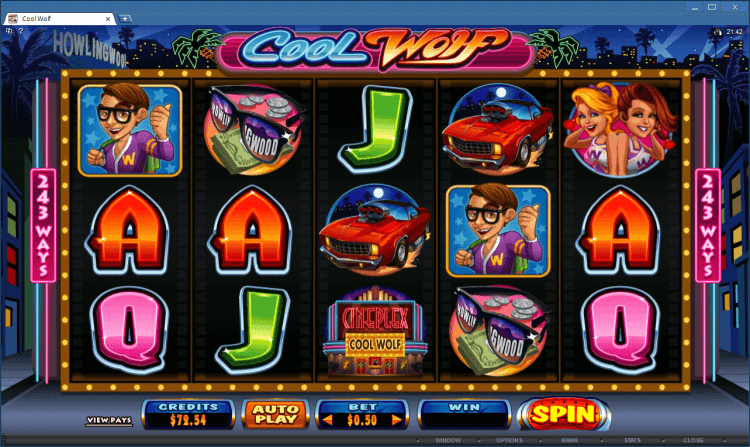Click the left 243 Ways neon sign
750x447 pixels.
tap(43, 225)
